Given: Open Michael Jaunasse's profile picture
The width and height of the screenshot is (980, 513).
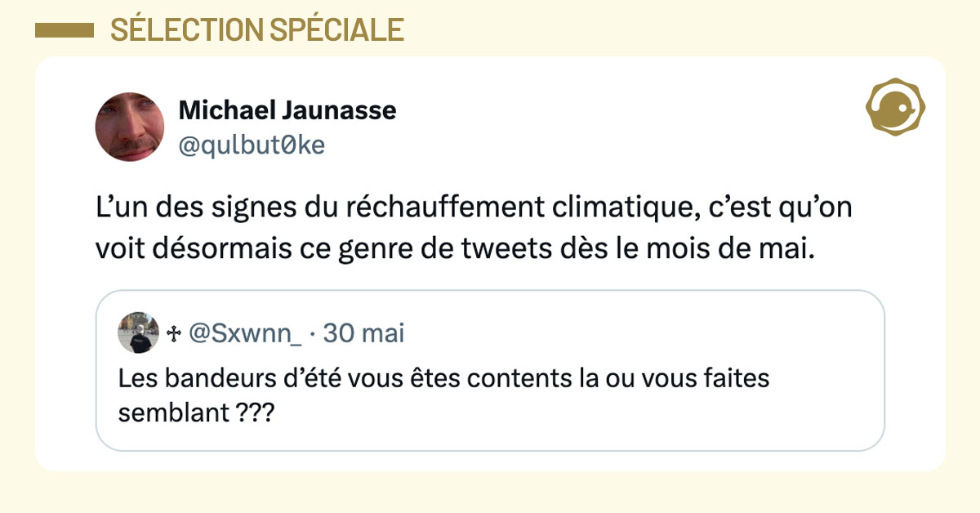Looking at the screenshot, I should click(x=130, y=127).
